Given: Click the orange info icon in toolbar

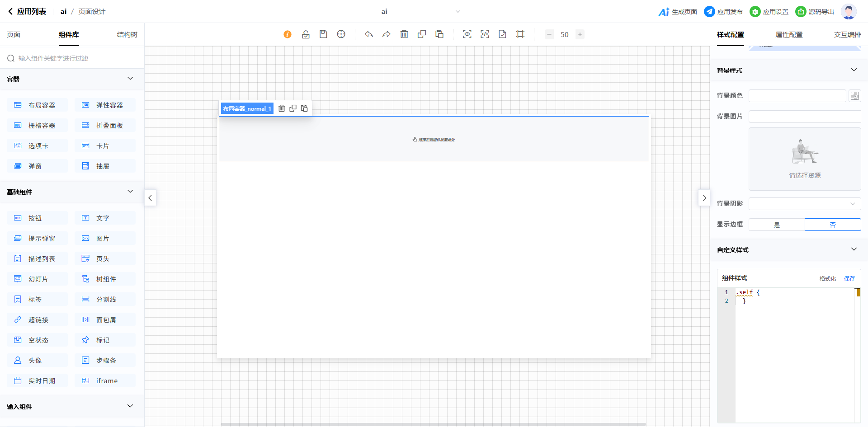Looking at the screenshot, I should (x=288, y=34).
